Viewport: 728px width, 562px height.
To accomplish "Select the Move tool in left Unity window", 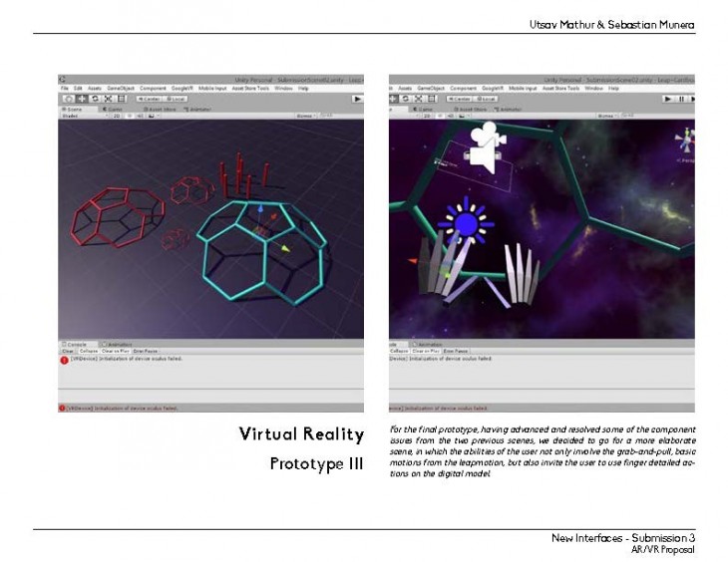I will click(82, 99).
